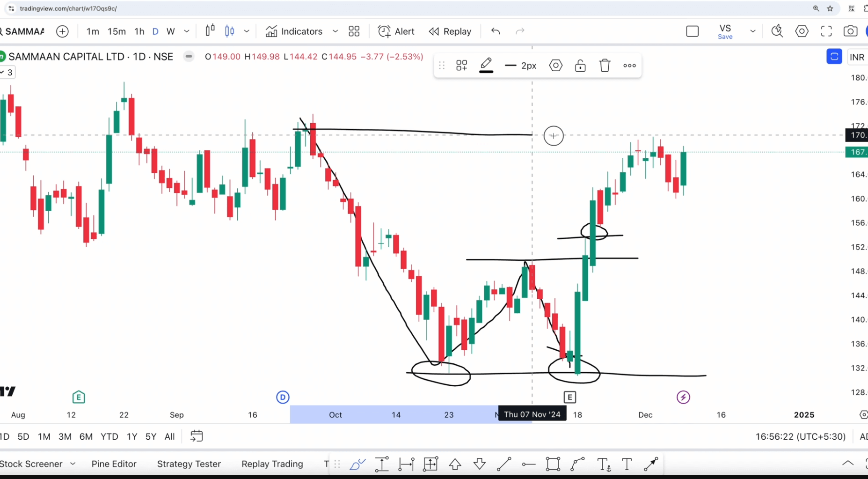Expand the Indicators favorites dropdown arrow
The width and height of the screenshot is (868, 479).
[x=335, y=31]
